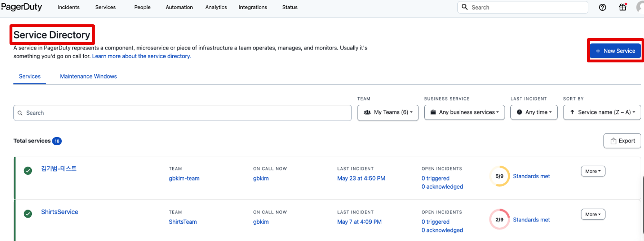Open the gbkim-team team link
Viewport: 644px width, 241px height.
coord(184,178)
